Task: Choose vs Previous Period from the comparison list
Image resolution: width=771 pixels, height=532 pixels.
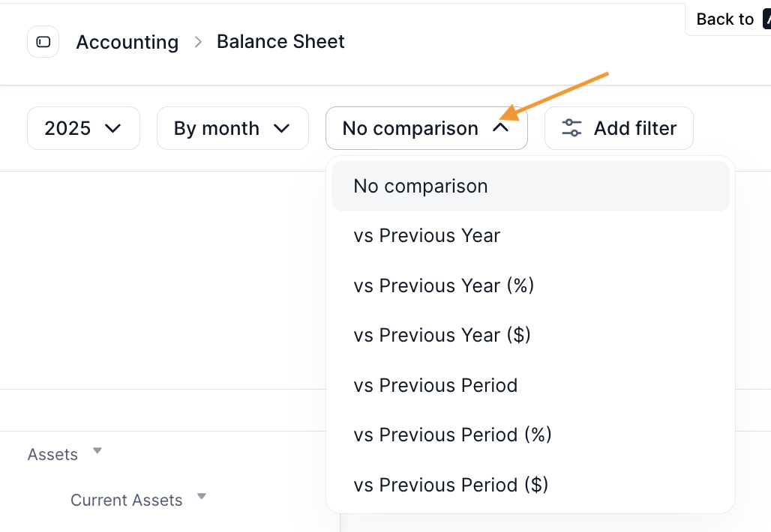Action: click(435, 385)
